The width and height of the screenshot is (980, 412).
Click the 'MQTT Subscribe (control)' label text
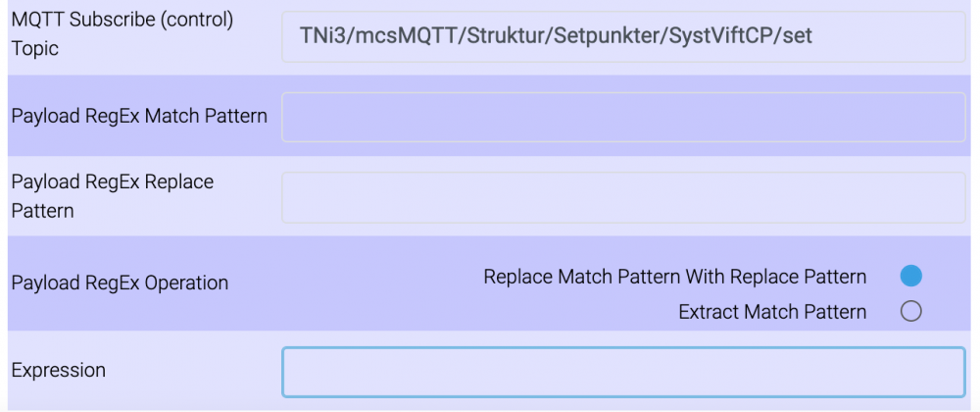tap(122, 21)
